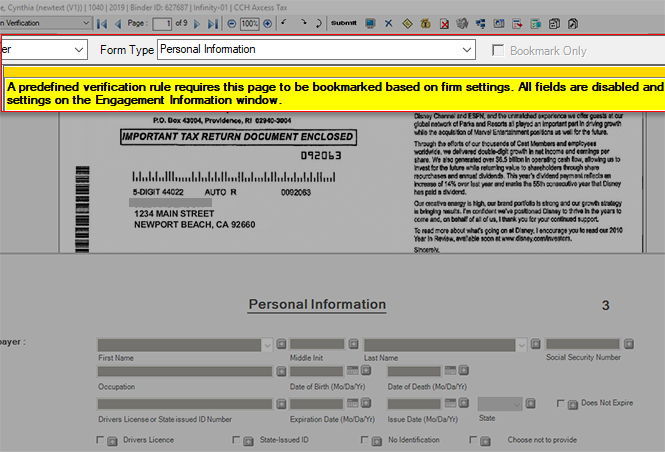
Task: Rotate page clockwise using right rotate arrow
Action: [303, 22]
